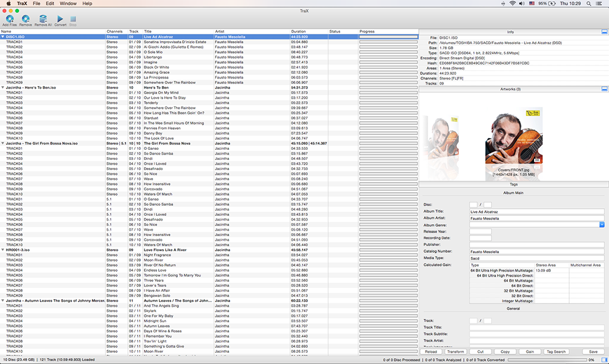Open Notification Center

tap(599, 4)
